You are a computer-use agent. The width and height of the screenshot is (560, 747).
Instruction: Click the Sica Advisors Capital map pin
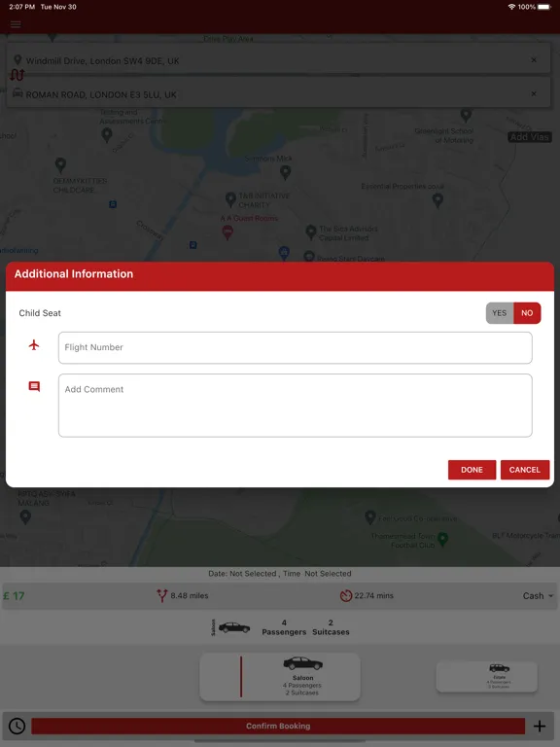(310, 232)
